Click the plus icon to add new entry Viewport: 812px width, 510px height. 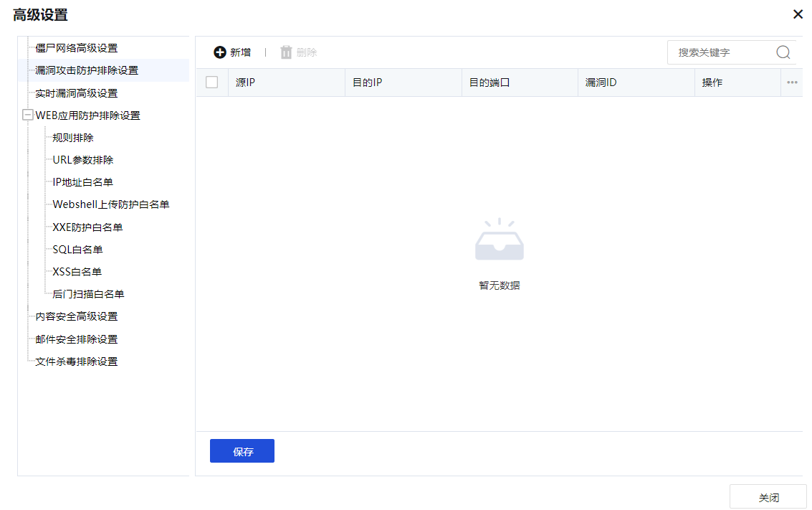pyautogui.click(x=220, y=52)
